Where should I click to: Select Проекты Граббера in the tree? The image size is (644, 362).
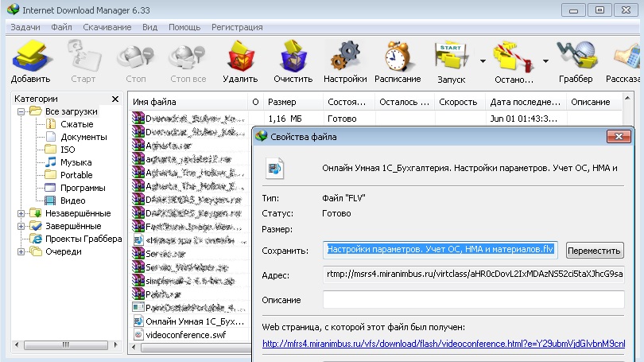point(83,239)
